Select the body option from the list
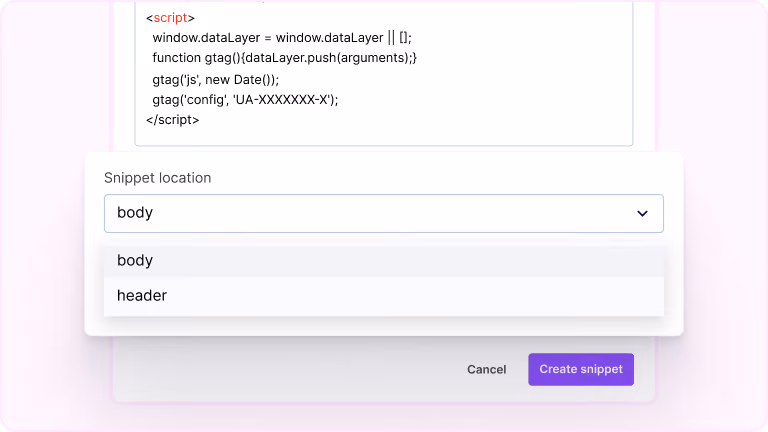 pos(384,260)
